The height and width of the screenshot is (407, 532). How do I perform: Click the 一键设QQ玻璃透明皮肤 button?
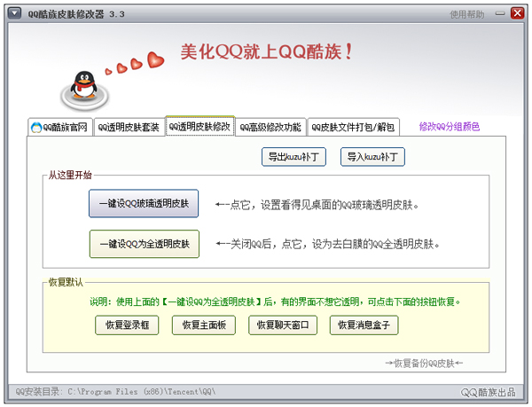[x=144, y=204]
